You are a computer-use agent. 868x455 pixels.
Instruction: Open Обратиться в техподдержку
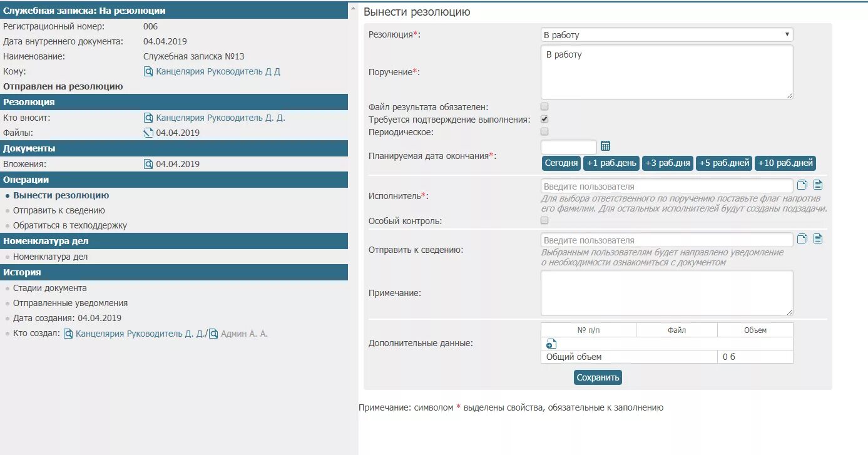click(x=70, y=225)
